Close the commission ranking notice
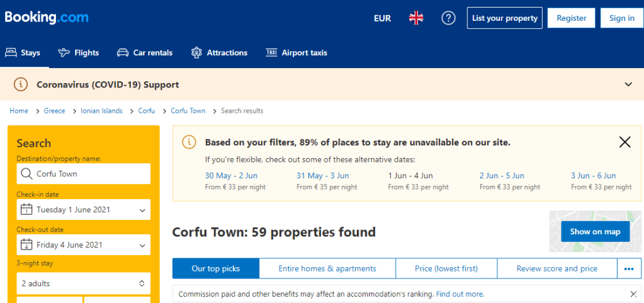This screenshot has width=644, height=303. [633, 294]
